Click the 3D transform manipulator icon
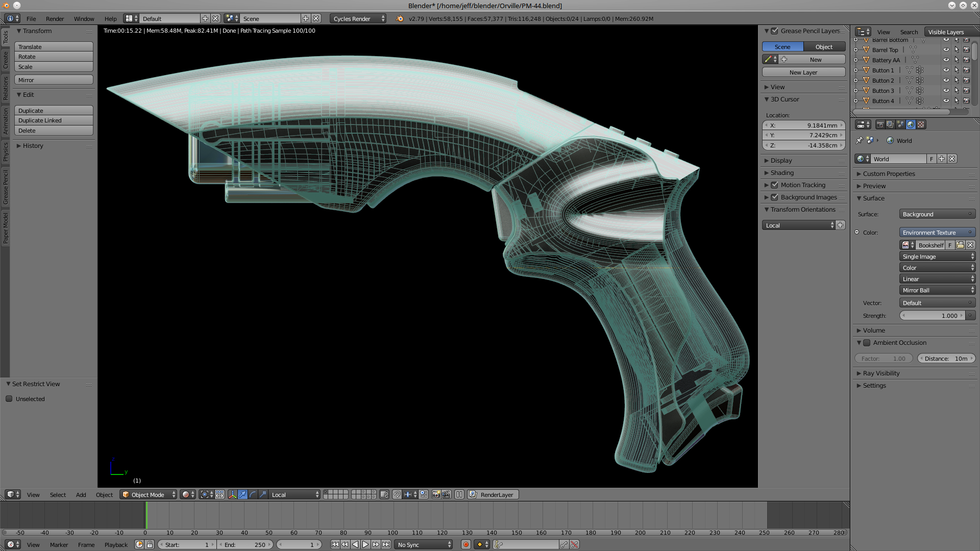Screen dimensions: 980x551 (233, 494)
